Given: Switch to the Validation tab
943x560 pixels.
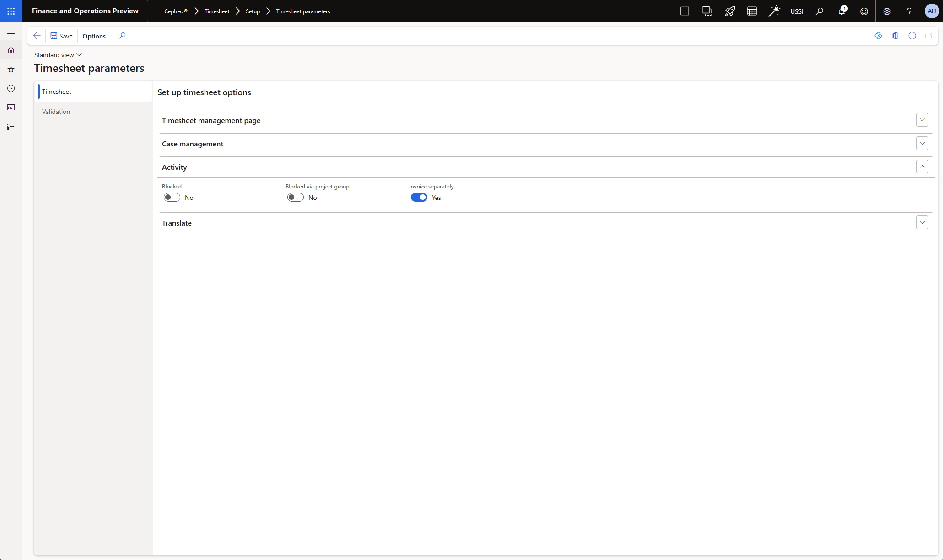Looking at the screenshot, I should pyautogui.click(x=56, y=112).
